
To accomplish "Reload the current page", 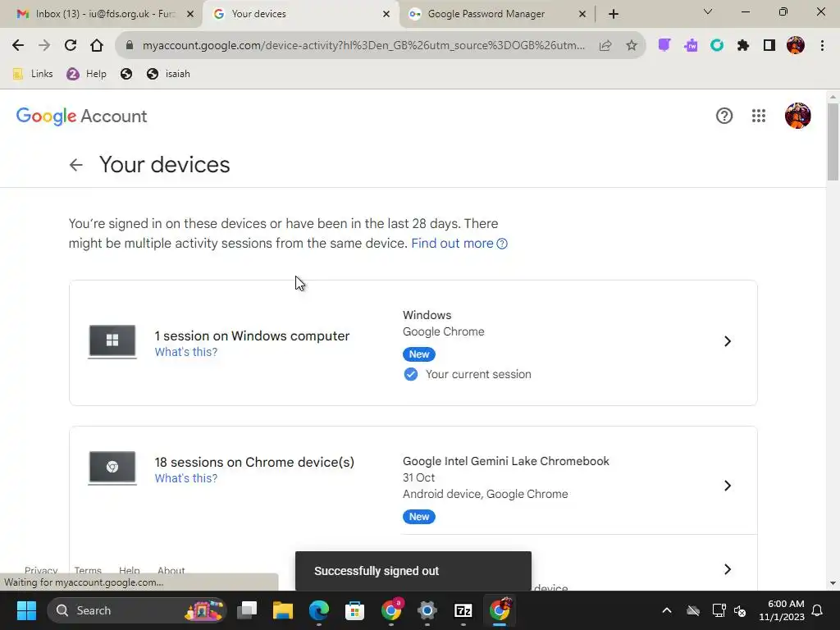I will click(x=71, y=46).
